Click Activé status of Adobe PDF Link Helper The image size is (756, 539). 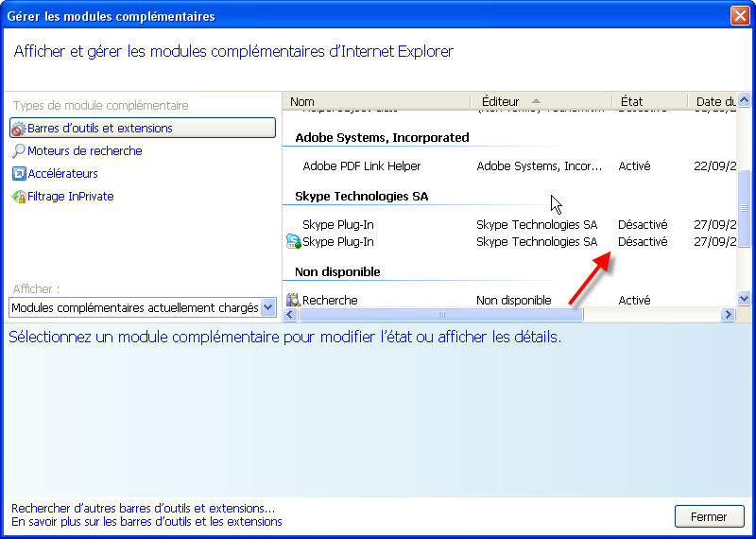click(x=634, y=166)
